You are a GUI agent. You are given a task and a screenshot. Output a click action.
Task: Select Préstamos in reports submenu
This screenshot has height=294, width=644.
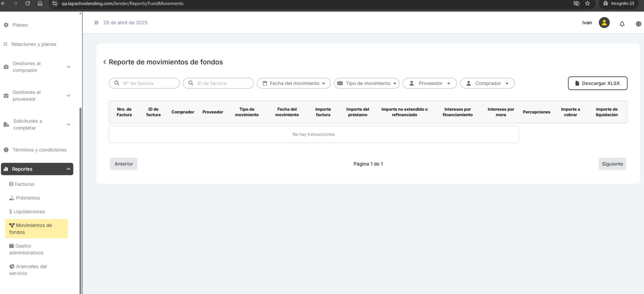(28, 198)
